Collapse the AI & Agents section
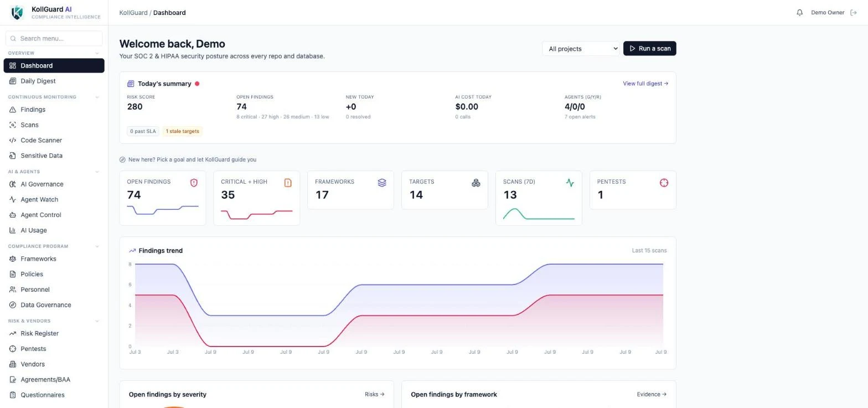This screenshot has width=868, height=408. coord(97,172)
